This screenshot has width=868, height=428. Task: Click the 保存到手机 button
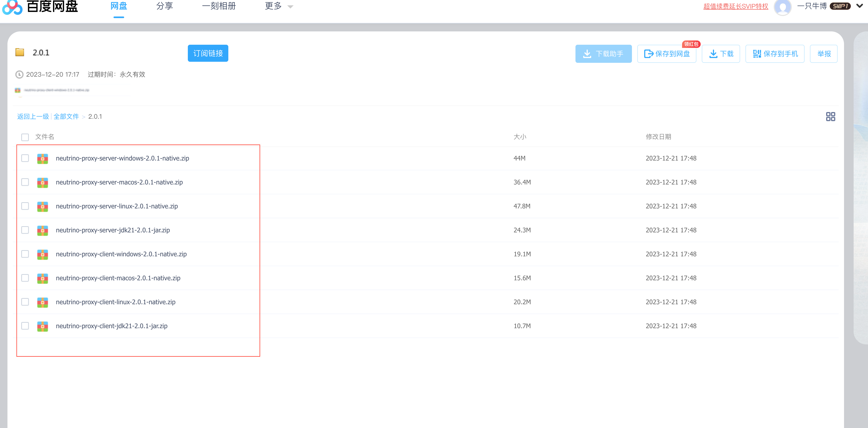(775, 53)
